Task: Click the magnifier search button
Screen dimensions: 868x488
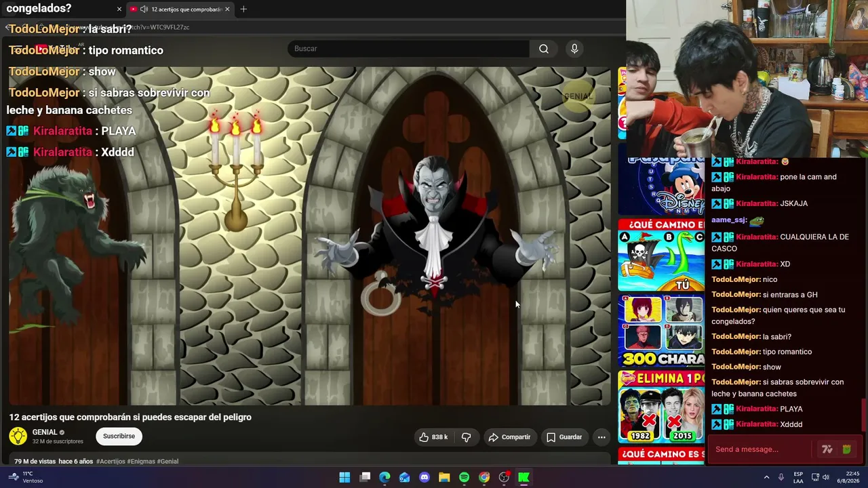Action: coord(544,49)
